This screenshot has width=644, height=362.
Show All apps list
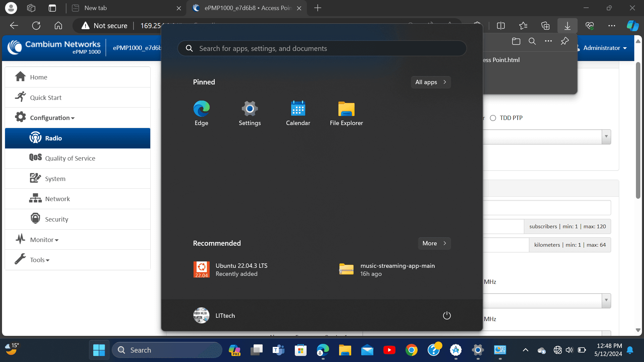pos(431,82)
